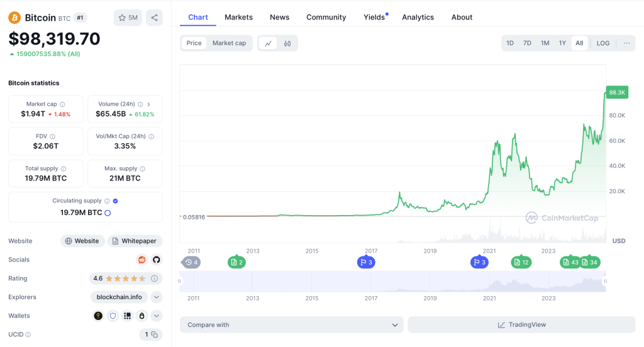The width and height of the screenshot is (644, 347).
Task: Open the Whitepaper link button
Action: [x=135, y=241]
